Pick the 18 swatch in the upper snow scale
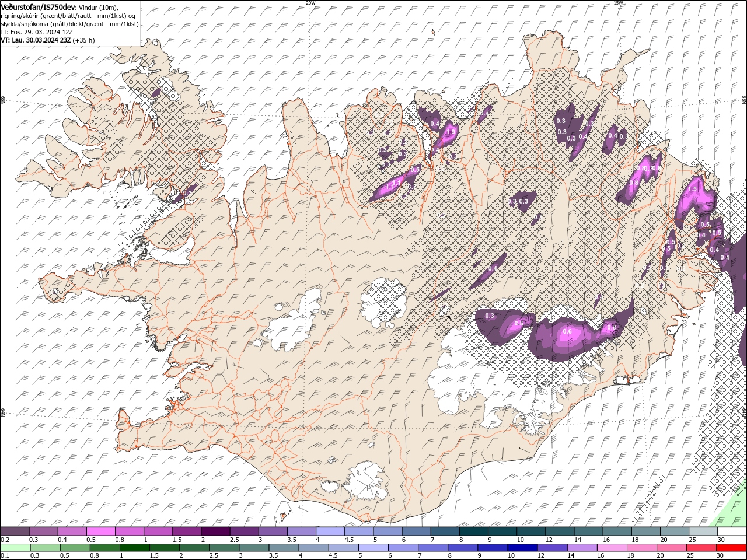747x560 pixels. point(647,531)
